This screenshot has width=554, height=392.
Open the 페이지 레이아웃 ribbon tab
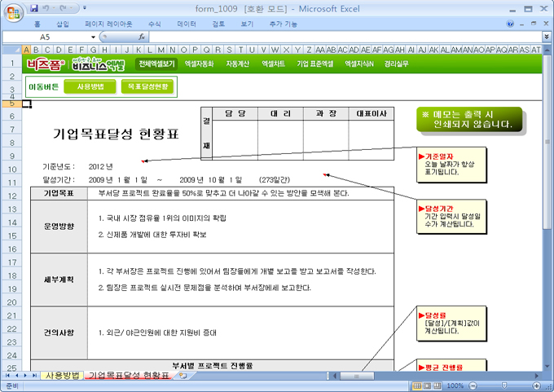click(x=108, y=24)
